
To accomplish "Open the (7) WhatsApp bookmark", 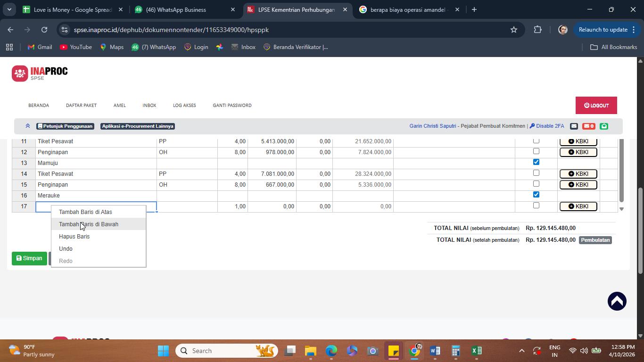I will pyautogui.click(x=153, y=47).
